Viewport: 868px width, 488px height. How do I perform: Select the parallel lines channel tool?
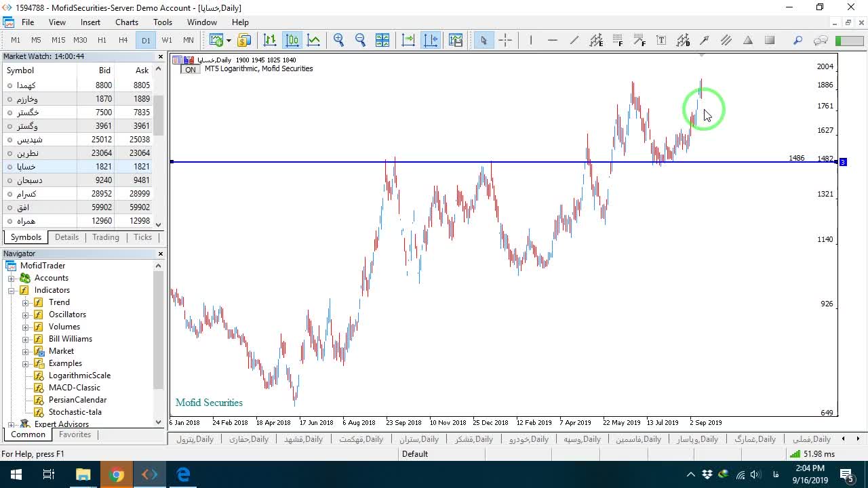[726, 40]
